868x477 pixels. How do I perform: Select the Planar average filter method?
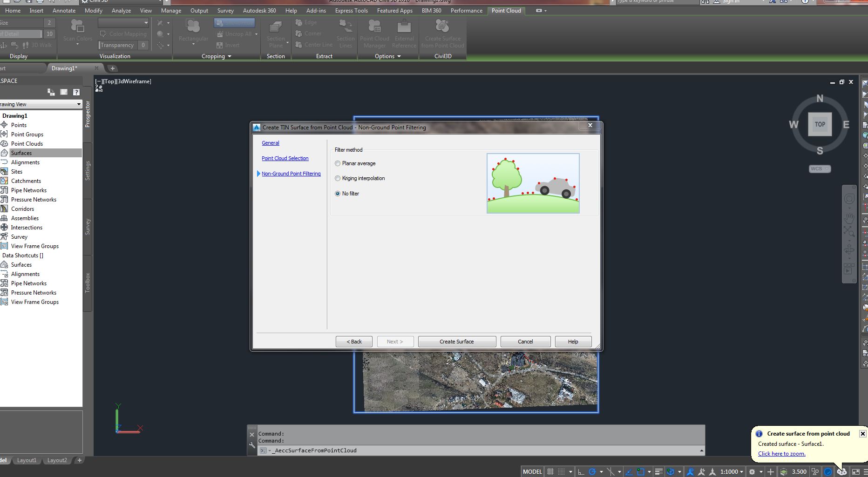click(338, 163)
